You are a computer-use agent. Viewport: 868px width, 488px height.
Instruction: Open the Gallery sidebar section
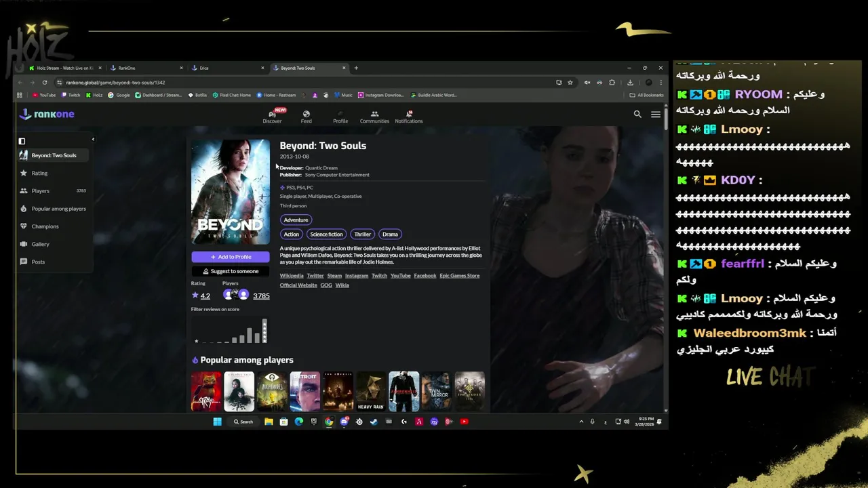tap(54, 244)
